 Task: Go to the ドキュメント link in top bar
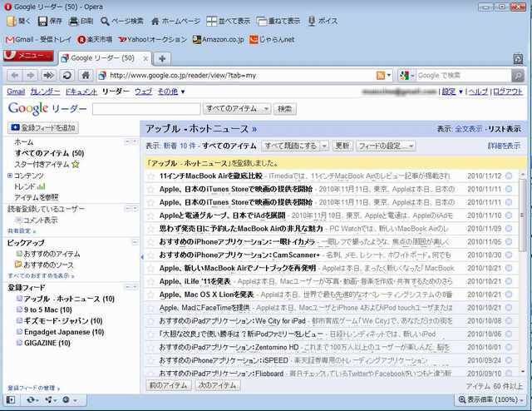(81, 92)
